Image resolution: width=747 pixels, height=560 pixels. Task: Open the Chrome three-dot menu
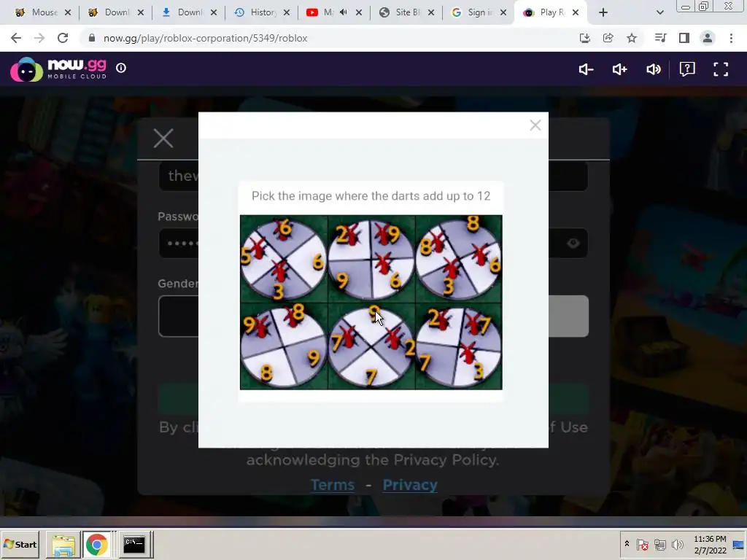pos(731,38)
